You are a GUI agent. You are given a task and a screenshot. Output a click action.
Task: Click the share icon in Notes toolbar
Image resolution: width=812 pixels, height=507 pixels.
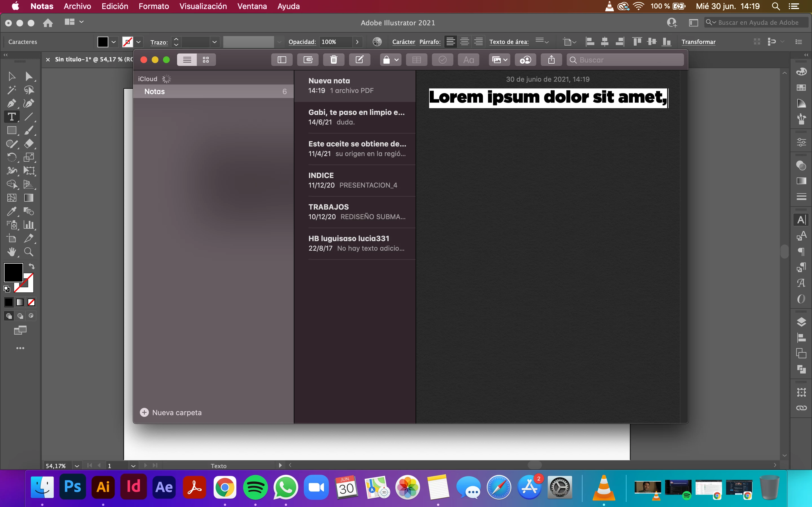(551, 60)
